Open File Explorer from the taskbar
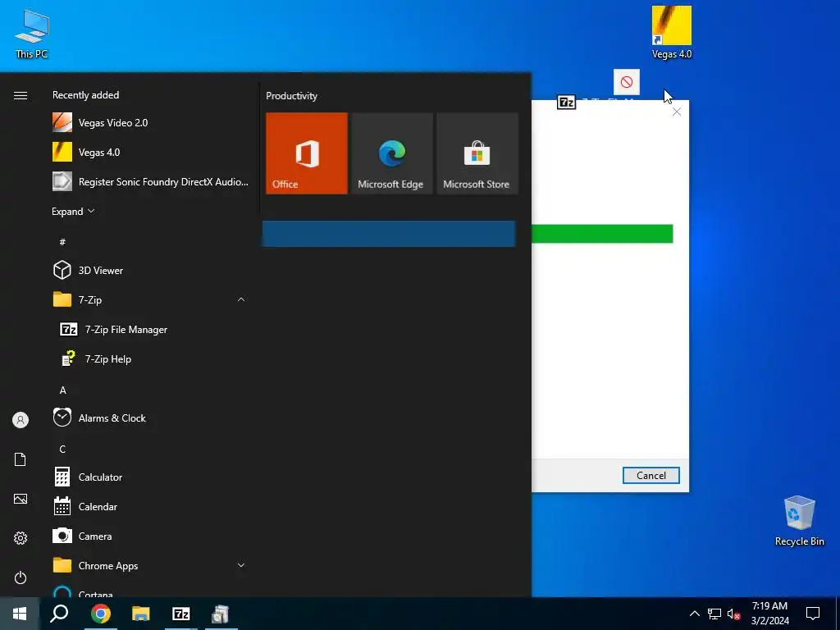The width and height of the screenshot is (840, 630). pyautogui.click(x=141, y=614)
